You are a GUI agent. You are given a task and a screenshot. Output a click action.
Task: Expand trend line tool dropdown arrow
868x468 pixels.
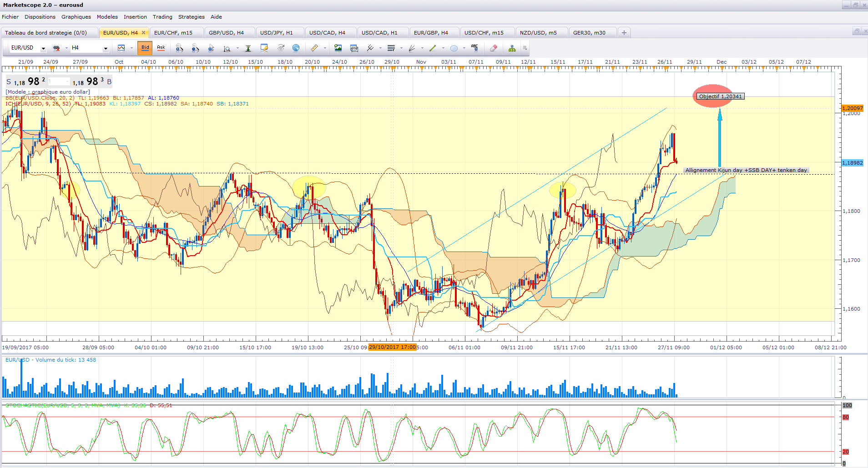380,48
